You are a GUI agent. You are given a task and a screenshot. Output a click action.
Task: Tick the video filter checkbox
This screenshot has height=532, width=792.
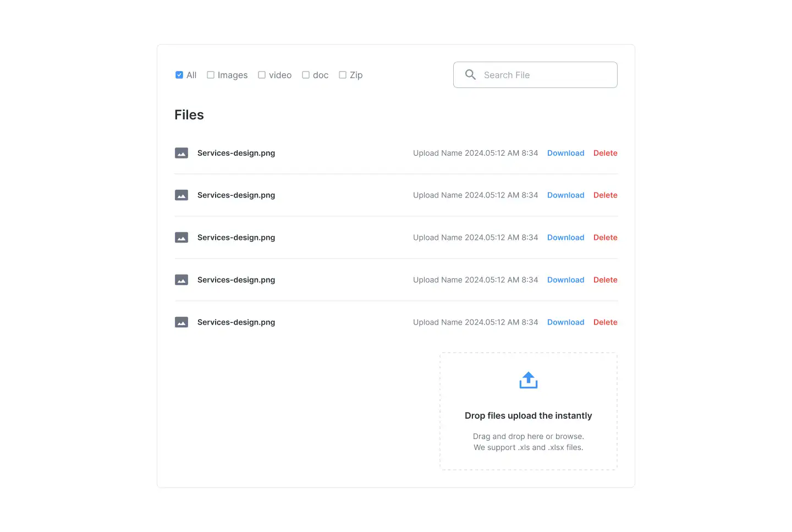coord(262,75)
